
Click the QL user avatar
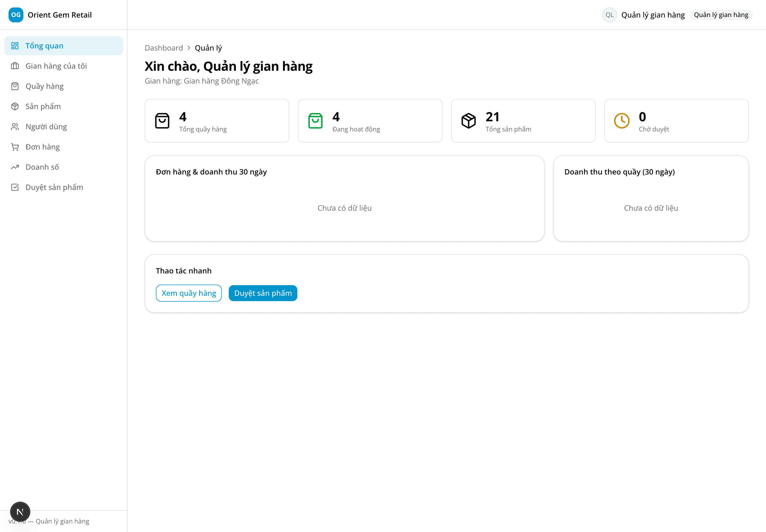pyautogui.click(x=609, y=15)
